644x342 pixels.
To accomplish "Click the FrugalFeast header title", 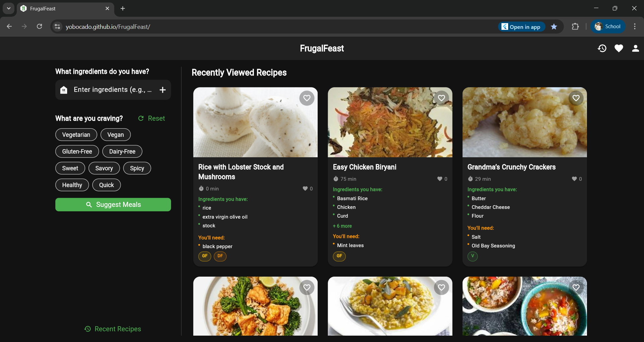I will click(322, 49).
